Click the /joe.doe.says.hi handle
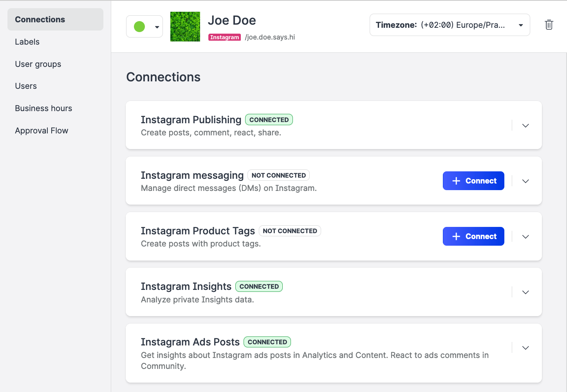 click(270, 37)
